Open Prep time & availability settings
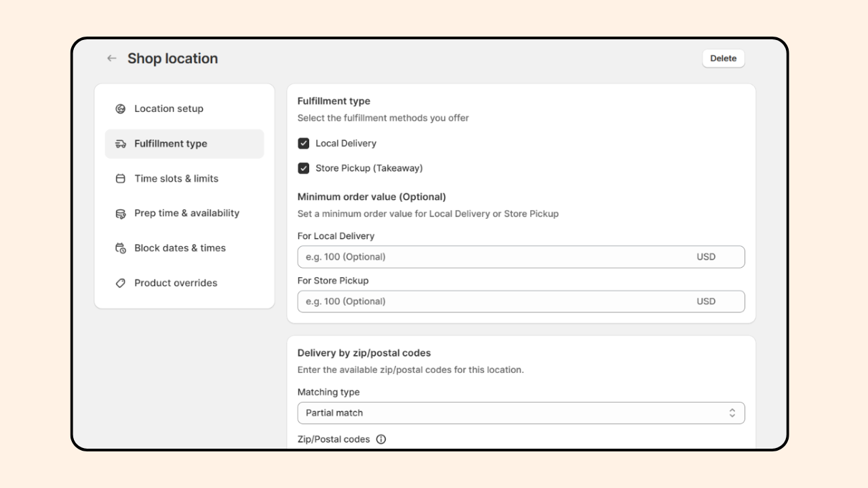The height and width of the screenshot is (488, 868). [x=184, y=213]
